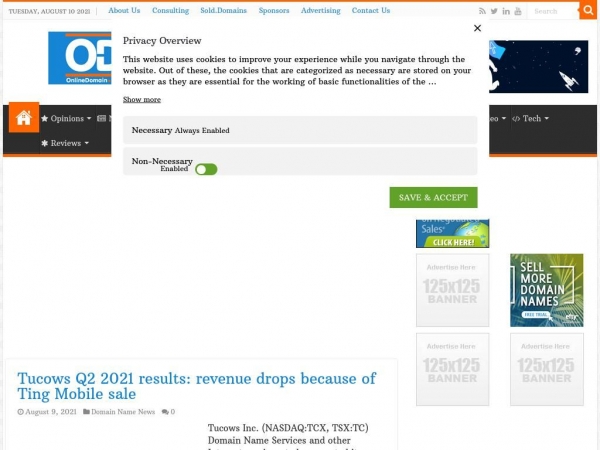Open the About Us page

[124, 10]
